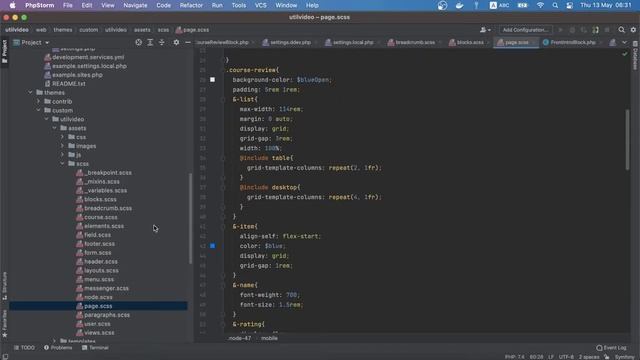The image size is (640, 360).
Task: Expand the contrib folder
Action: coord(38,101)
